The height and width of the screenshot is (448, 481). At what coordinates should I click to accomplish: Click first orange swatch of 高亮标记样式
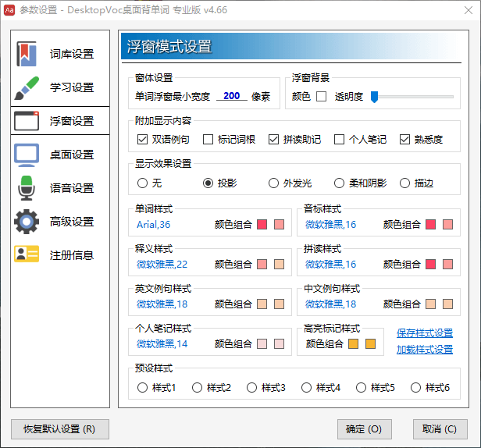point(354,344)
